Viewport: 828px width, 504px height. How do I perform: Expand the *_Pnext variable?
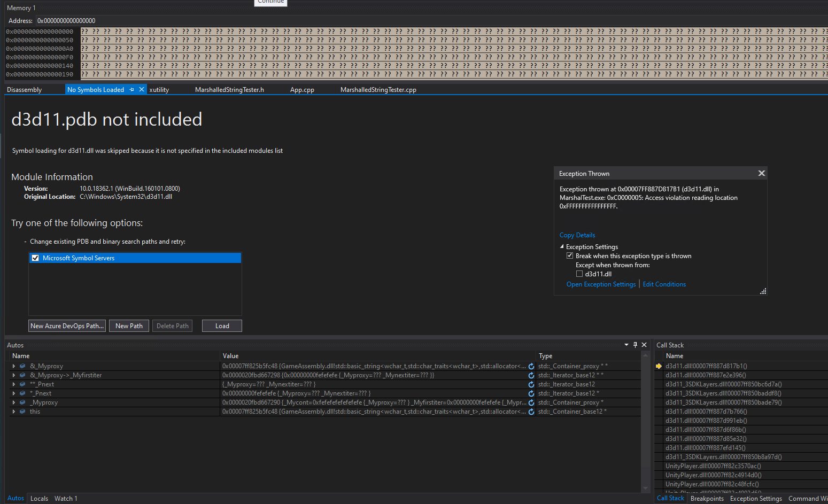(x=14, y=393)
